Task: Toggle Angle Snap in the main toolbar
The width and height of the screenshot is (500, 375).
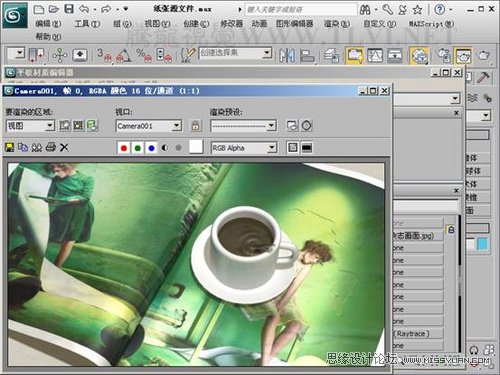Action: (x=123, y=55)
